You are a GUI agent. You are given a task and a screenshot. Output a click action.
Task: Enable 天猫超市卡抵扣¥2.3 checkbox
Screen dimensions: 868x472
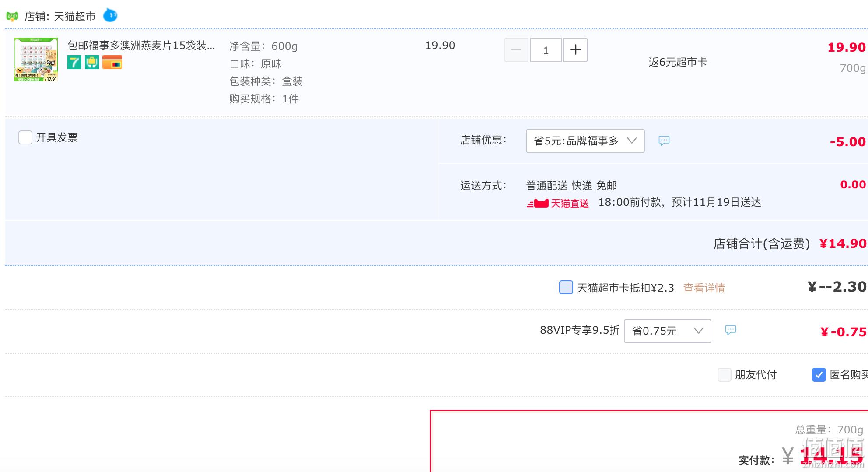(566, 287)
